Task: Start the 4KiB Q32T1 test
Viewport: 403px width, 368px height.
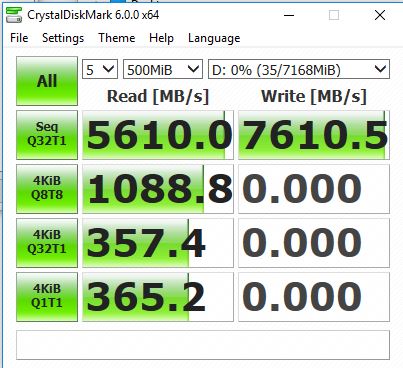Action: pyautogui.click(x=47, y=243)
